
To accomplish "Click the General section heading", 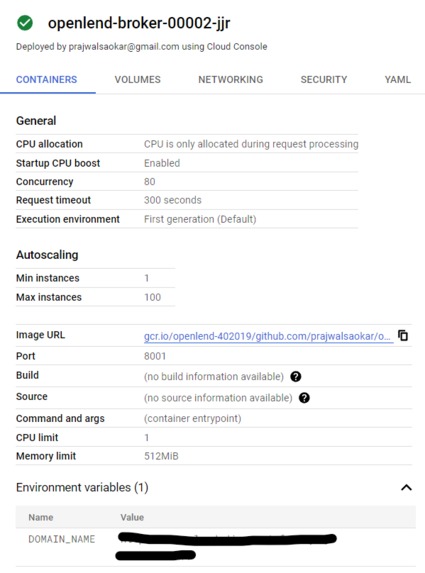I will [x=36, y=121].
